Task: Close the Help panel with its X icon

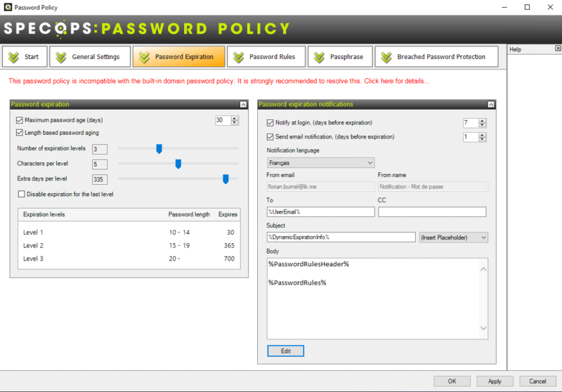Action: coord(558,48)
